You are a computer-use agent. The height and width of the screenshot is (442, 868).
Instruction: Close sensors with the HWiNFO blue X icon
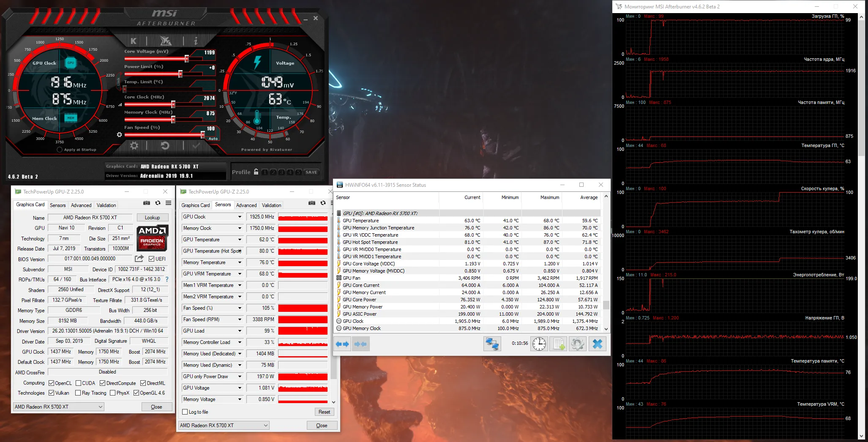[x=598, y=344]
